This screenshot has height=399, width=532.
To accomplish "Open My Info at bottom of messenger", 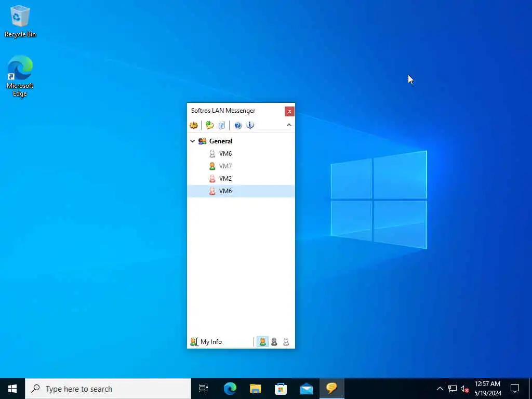I will [206, 342].
